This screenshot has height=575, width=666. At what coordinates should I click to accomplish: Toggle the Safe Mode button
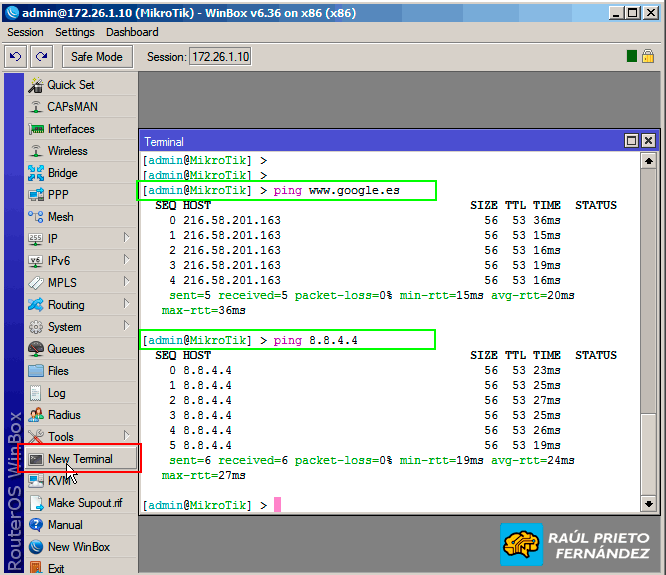tap(96, 57)
